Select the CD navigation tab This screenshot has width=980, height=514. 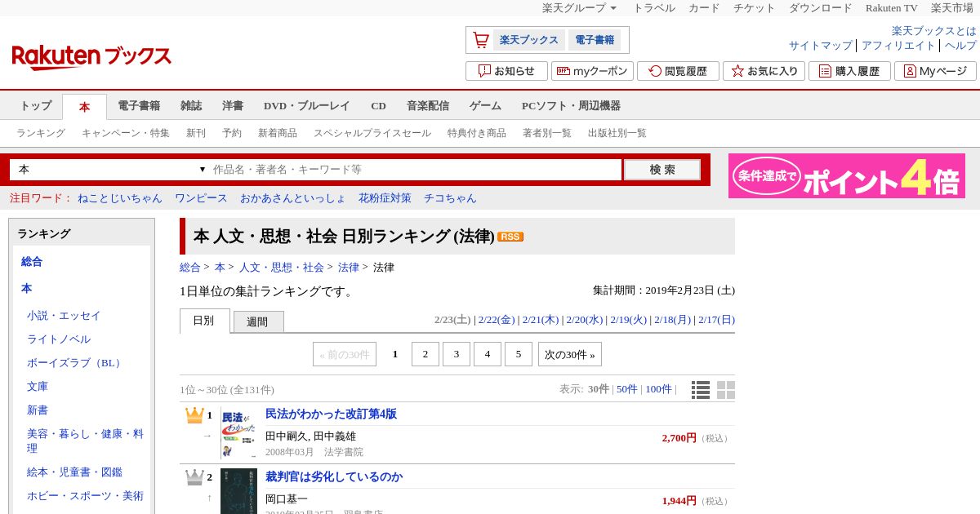tap(378, 106)
